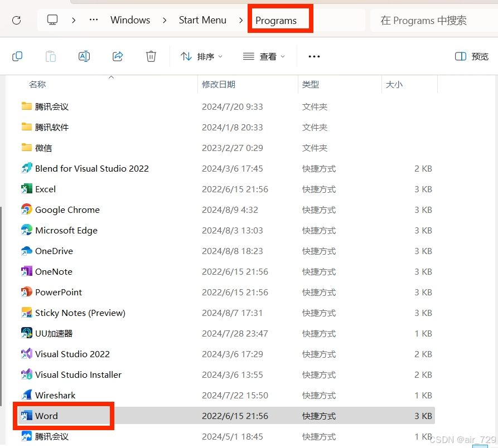Image resolution: width=498 pixels, height=448 pixels.
Task: Click the Visual Studio Installer icon
Action: 27,374
